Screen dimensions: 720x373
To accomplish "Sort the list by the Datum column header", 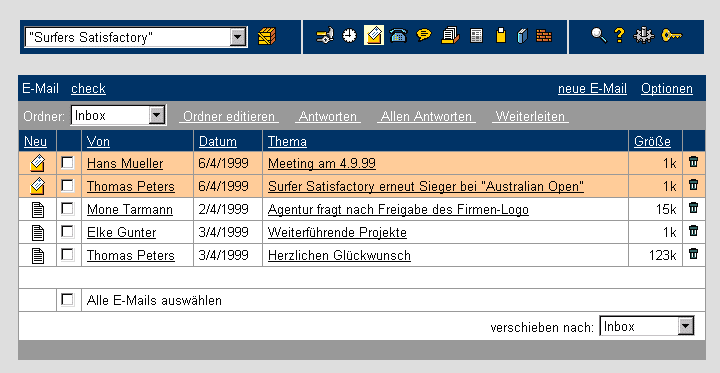I will [x=218, y=141].
